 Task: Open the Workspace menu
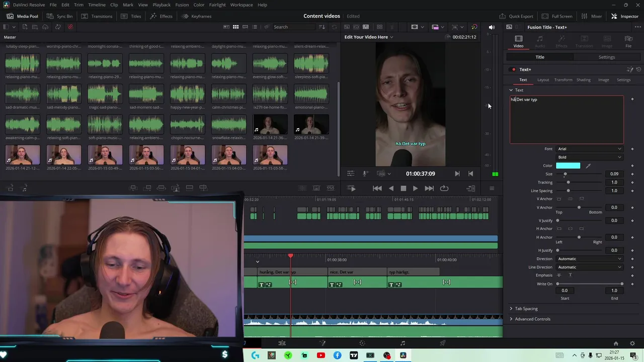pos(242,5)
